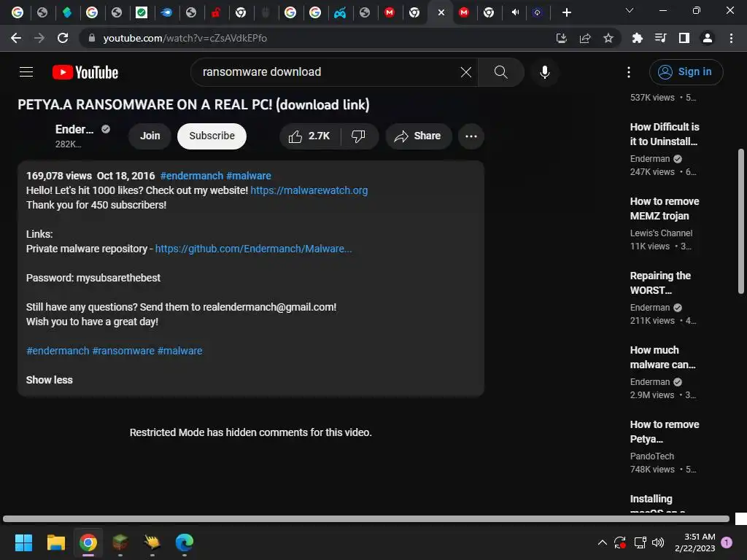Viewport: 747px width, 560px height.
Task: Open Repairing the WORST video
Action: click(660, 283)
